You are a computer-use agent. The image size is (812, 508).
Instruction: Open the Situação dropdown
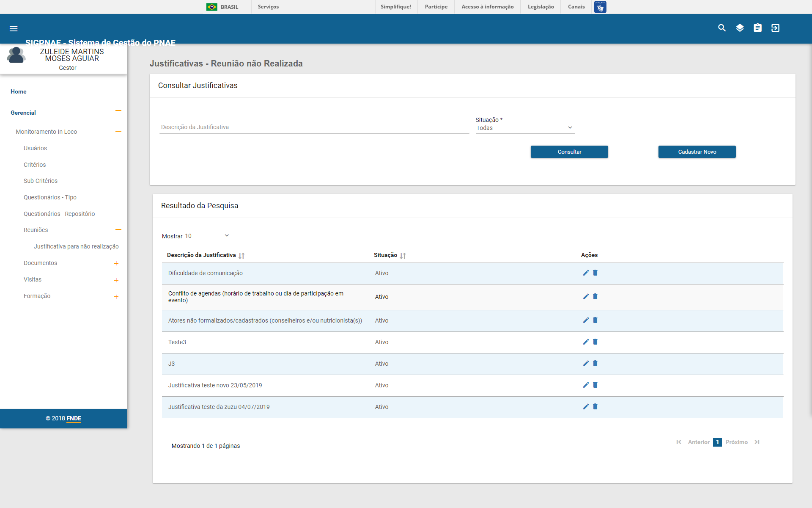[x=525, y=128]
